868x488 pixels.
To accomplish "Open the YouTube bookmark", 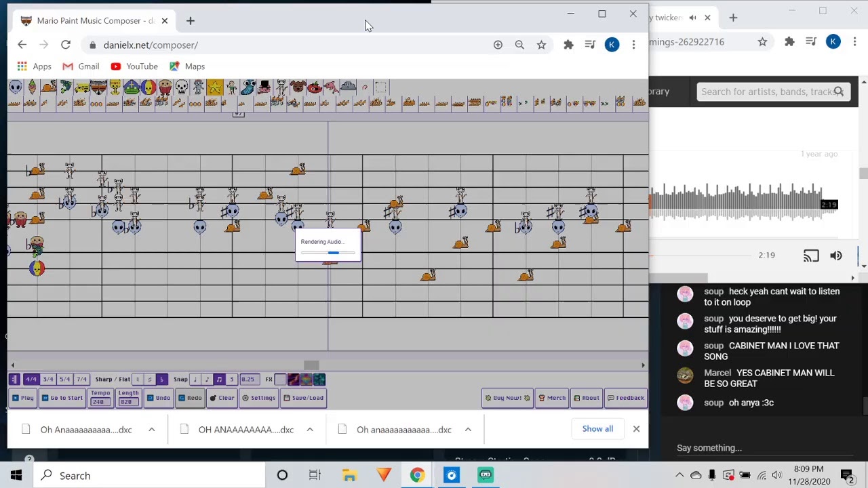I will pos(134,66).
